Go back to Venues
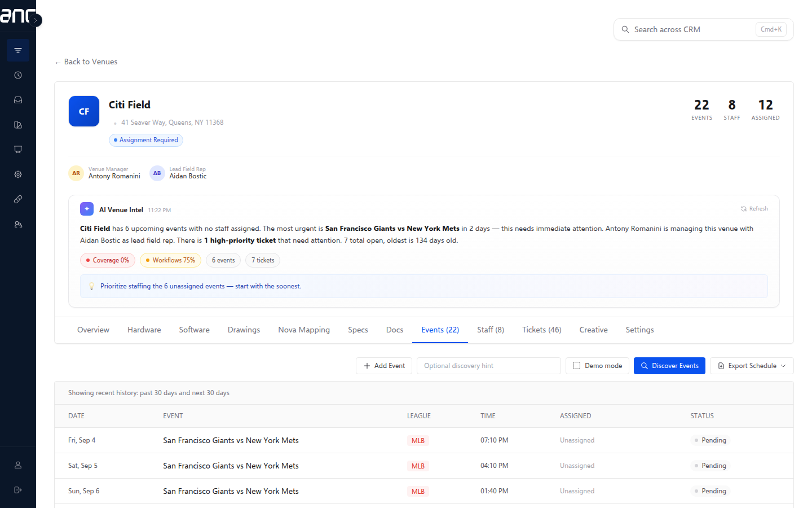812x508 pixels. pyautogui.click(x=86, y=62)
